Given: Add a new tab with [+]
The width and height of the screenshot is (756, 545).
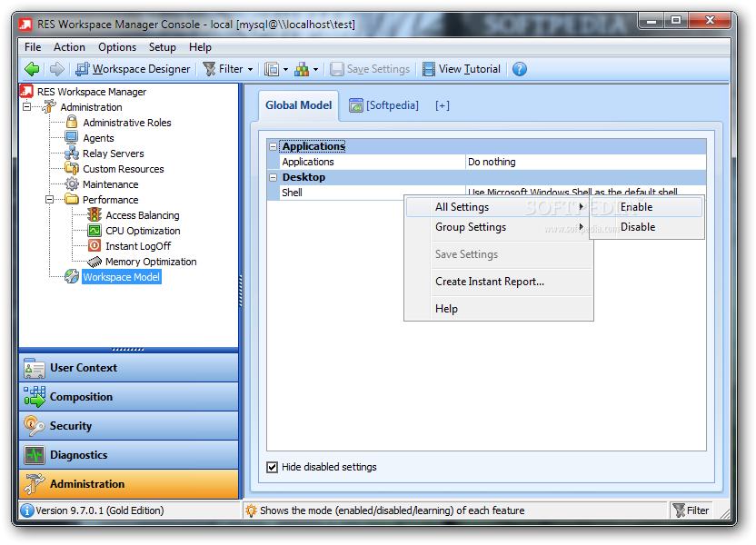Looking at the screenshot, I should pos(443,105).
